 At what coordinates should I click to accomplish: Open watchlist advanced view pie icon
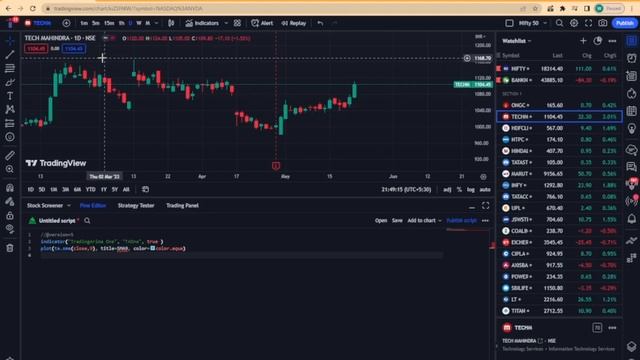pos(598,41)
